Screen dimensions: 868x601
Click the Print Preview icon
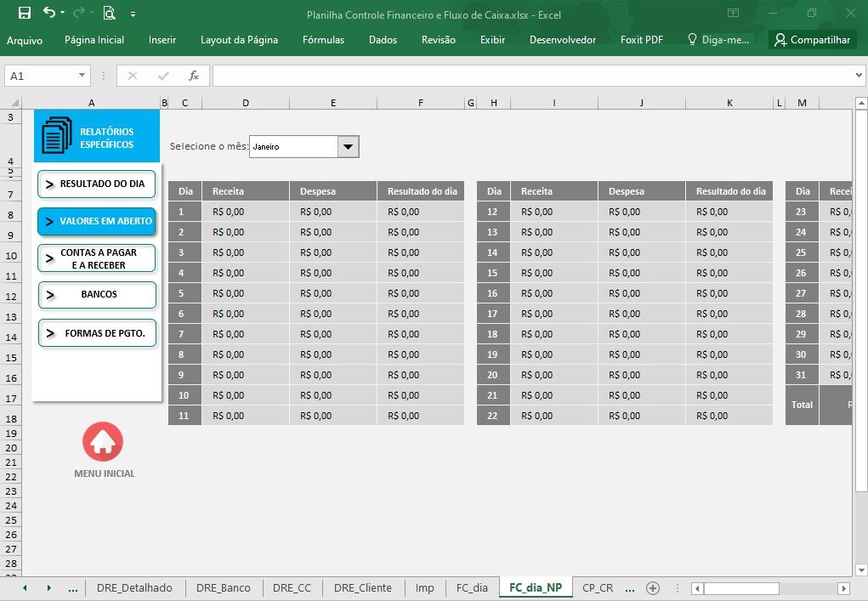(x=109, y=13)
